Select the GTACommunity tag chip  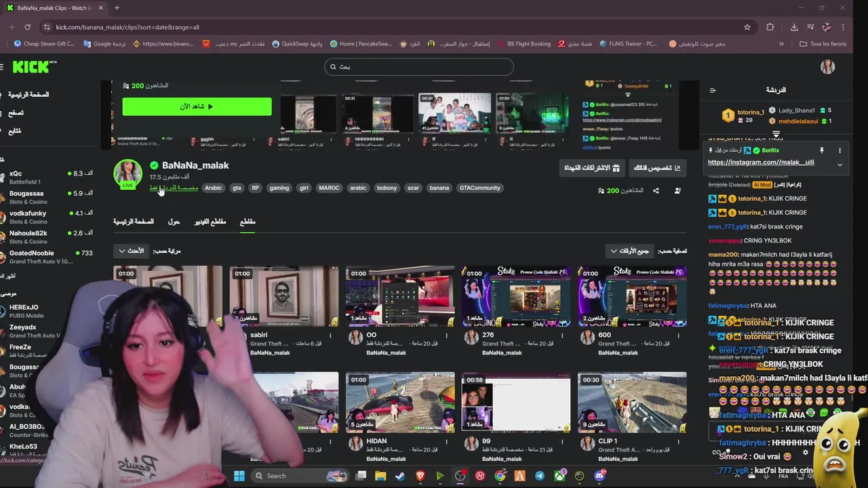479,188
